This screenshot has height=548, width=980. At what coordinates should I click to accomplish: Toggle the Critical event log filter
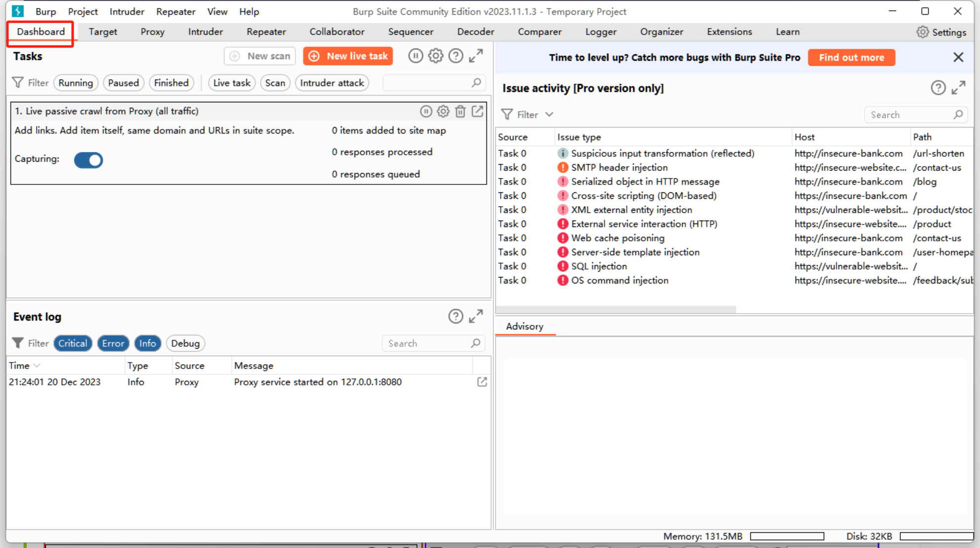(73, 343)
